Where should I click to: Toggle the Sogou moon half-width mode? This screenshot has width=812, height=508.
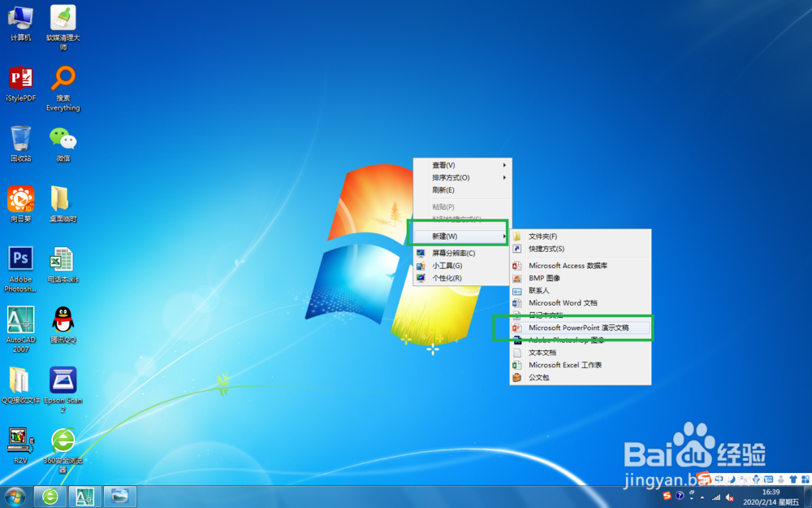coord(732,480)
